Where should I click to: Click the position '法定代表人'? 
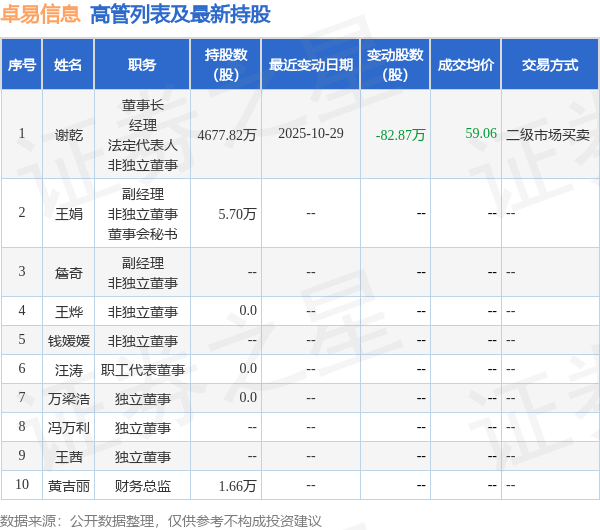pyautogui.click(x=143, y=145)
